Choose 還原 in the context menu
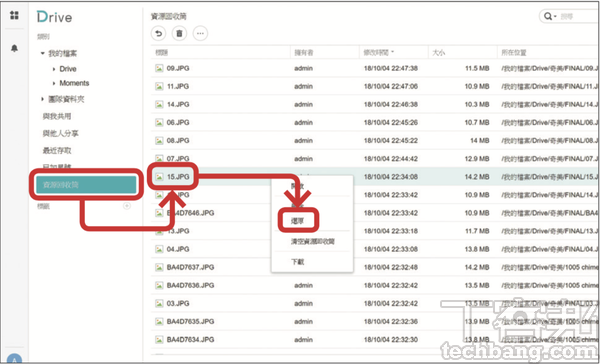The height and width of the screenshot is (364, 600). click(x=297, y=221)
